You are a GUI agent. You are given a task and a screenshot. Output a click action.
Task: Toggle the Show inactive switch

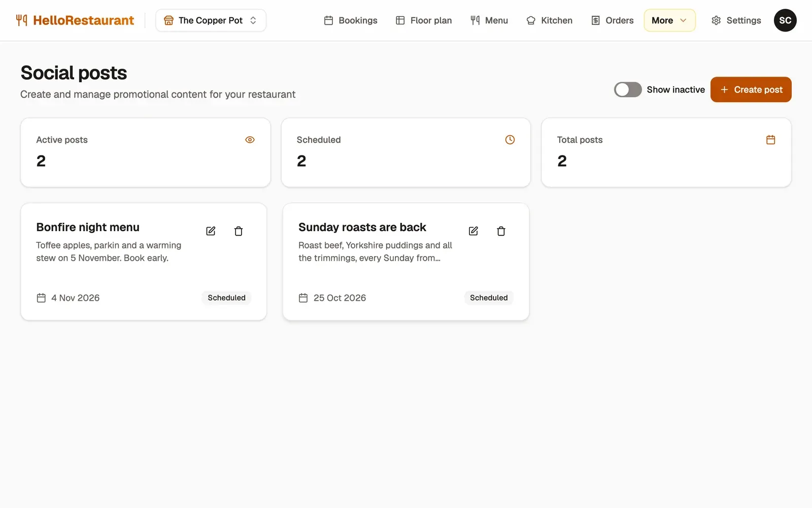point(628,89)
